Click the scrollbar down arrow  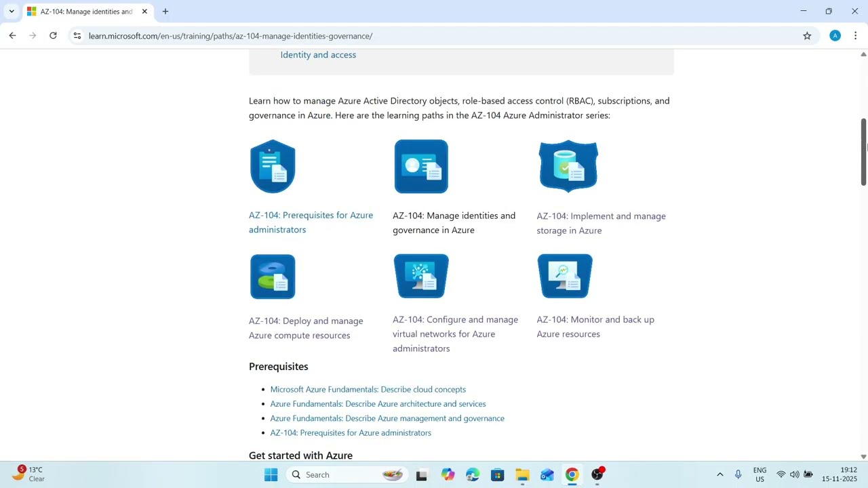pos(863,457)
